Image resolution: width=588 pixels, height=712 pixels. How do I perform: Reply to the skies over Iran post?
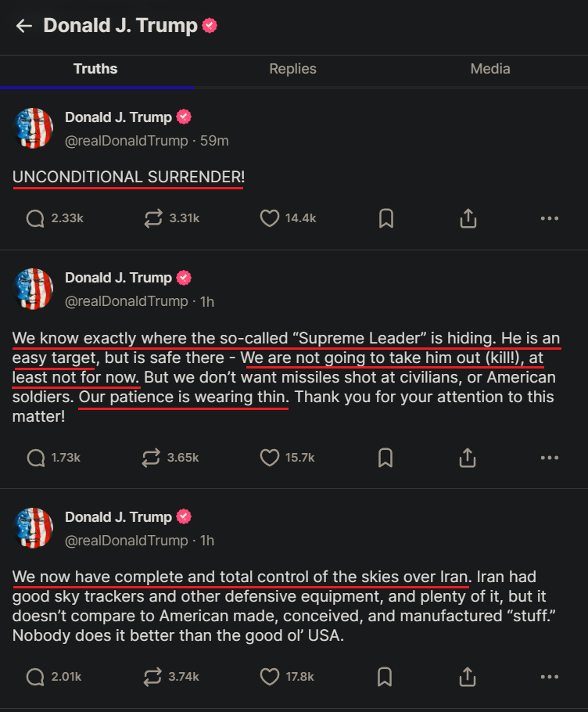pos(35,675)
